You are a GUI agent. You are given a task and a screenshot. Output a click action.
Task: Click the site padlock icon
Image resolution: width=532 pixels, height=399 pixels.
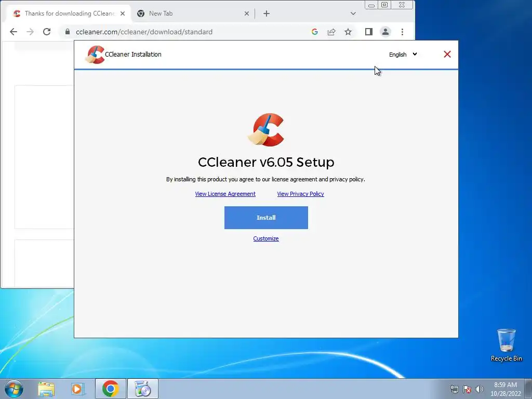(x=68, y=32)
